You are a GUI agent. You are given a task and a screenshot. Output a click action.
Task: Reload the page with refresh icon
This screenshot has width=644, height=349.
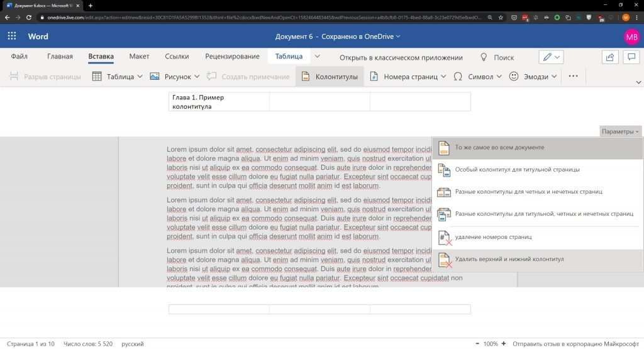tap(29, 18)
